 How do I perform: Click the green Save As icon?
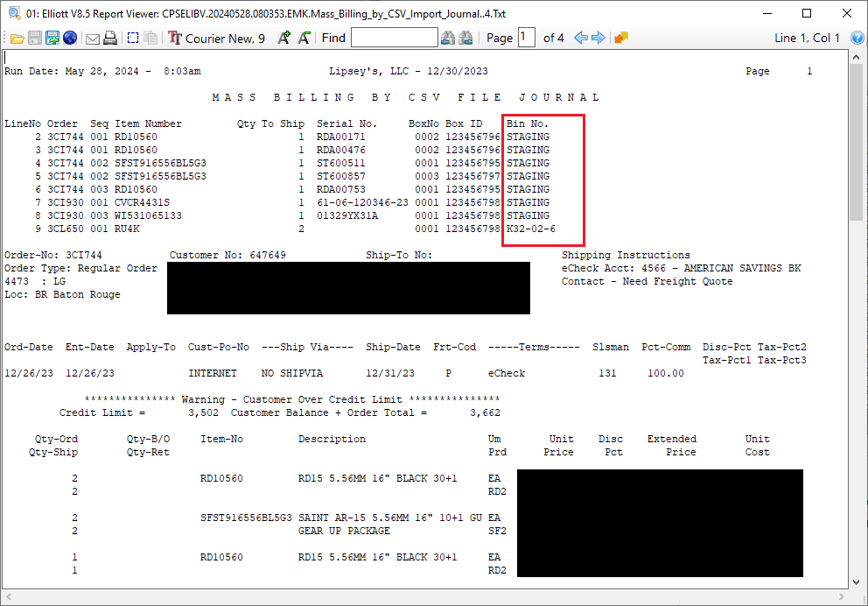pos(52,39)
